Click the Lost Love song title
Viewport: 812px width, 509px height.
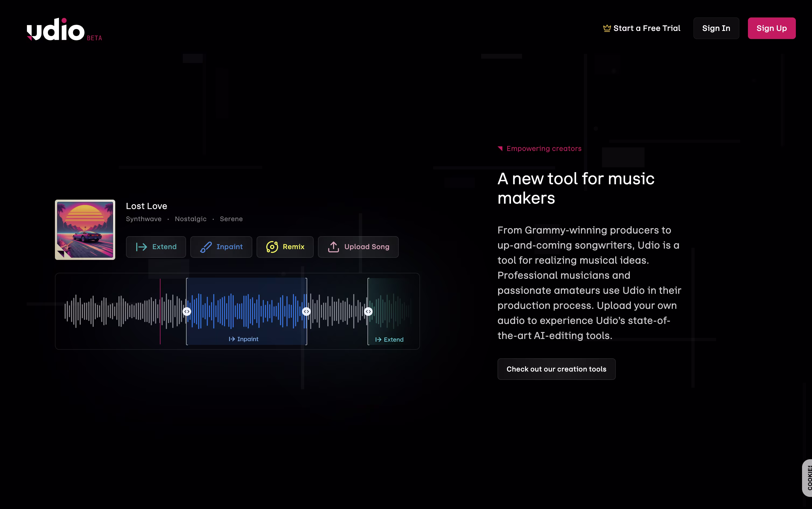pyautogui.click(x=146, y=206)
